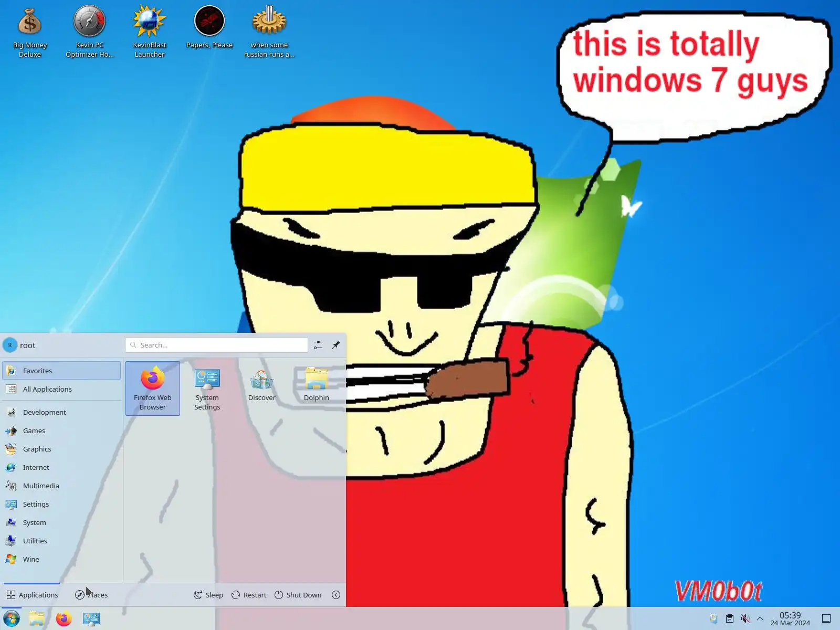Toggle the pin to keep launcher open
Screen dimensions: 840x630
(x=336, y=345)
